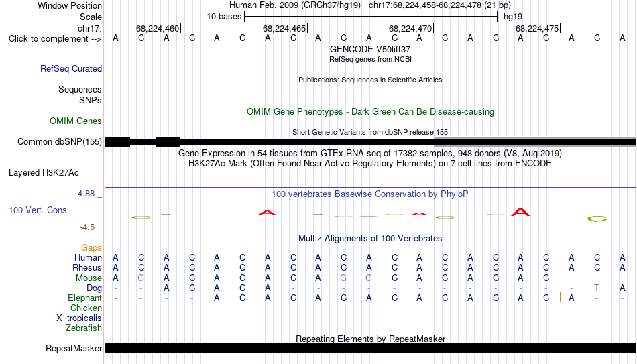Click the 'Click to complement -->' label
This screenshot has height=364, width=637.
click(x=55, y=39)
